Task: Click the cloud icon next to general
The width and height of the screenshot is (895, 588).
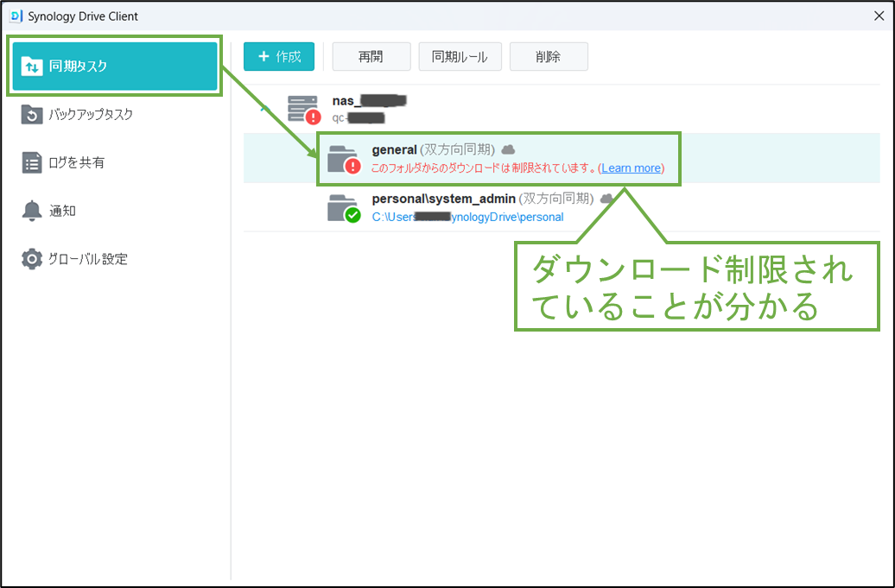Action: click(x=508, y=149)
